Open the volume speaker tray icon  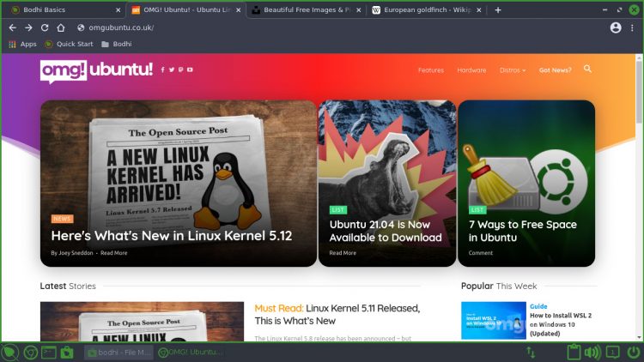[x=592, y=353]
